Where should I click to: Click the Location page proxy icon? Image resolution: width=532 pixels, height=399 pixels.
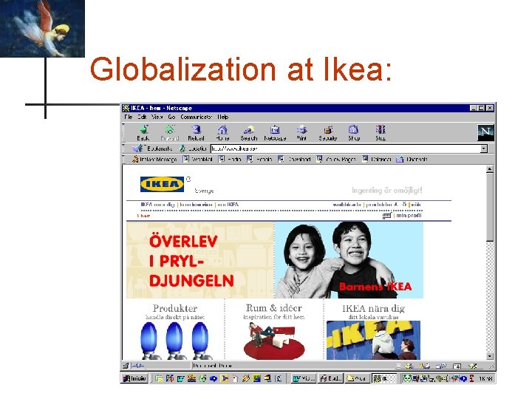(183, 149)
